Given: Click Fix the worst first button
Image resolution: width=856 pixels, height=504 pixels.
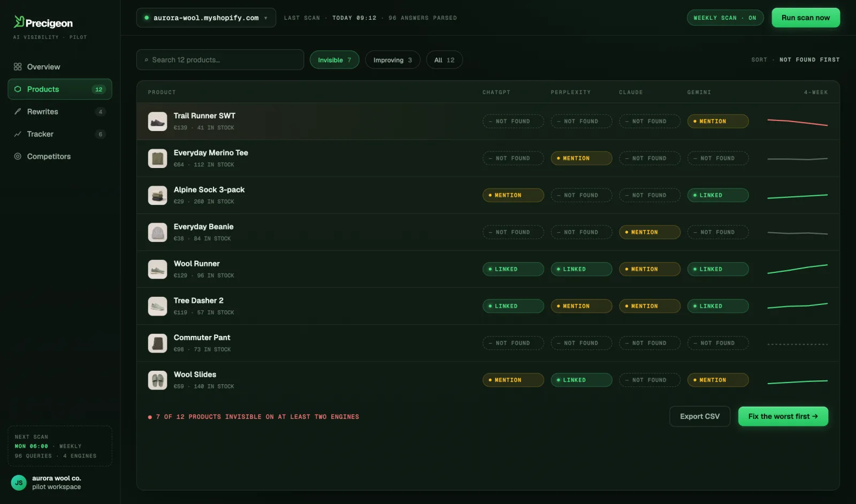Looking at the screenshot, I should pos(783,416).
